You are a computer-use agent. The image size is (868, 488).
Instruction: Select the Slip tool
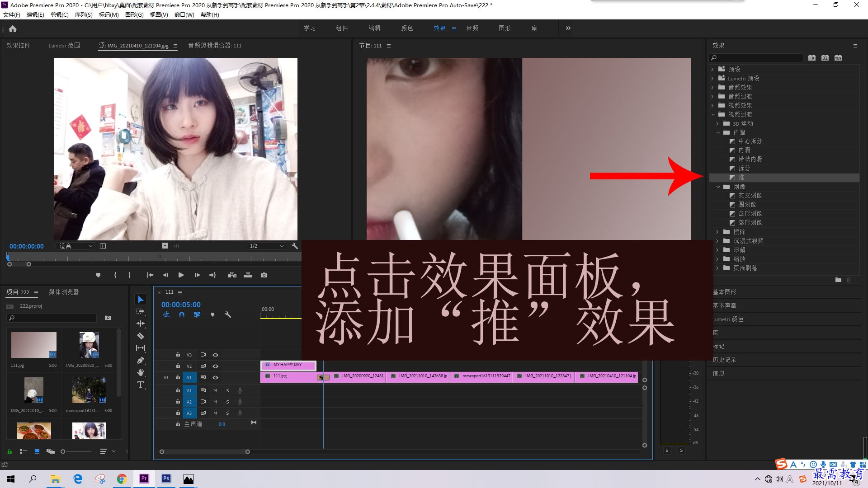[x=141, y=348]
